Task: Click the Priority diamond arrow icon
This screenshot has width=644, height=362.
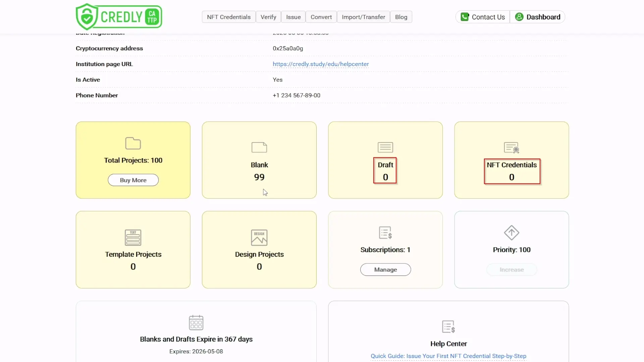Action: [512, 233]
